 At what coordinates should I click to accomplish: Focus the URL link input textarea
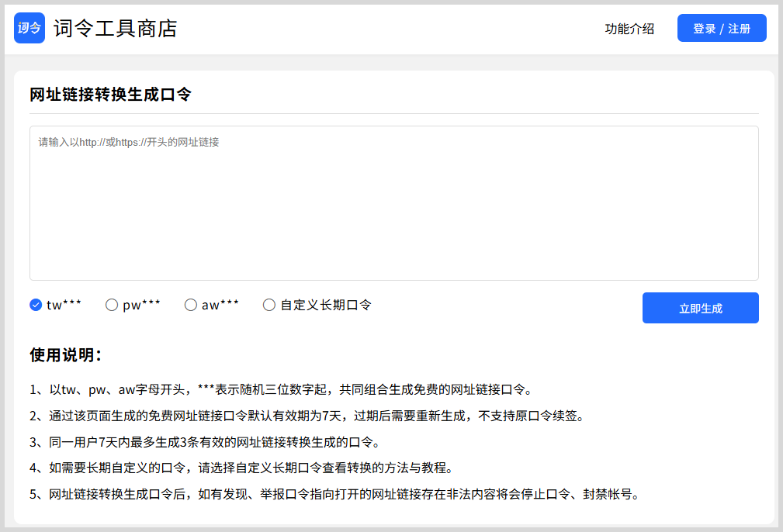tap(394, 203)
